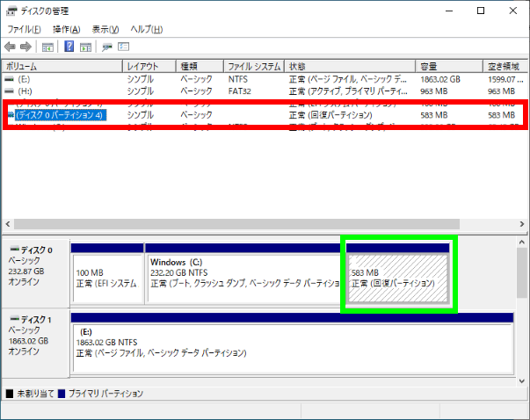This screenshot has height=420, width=530.
Task: Click ベーシック type cell in partition 4 row
Action: tap(196, 115)
